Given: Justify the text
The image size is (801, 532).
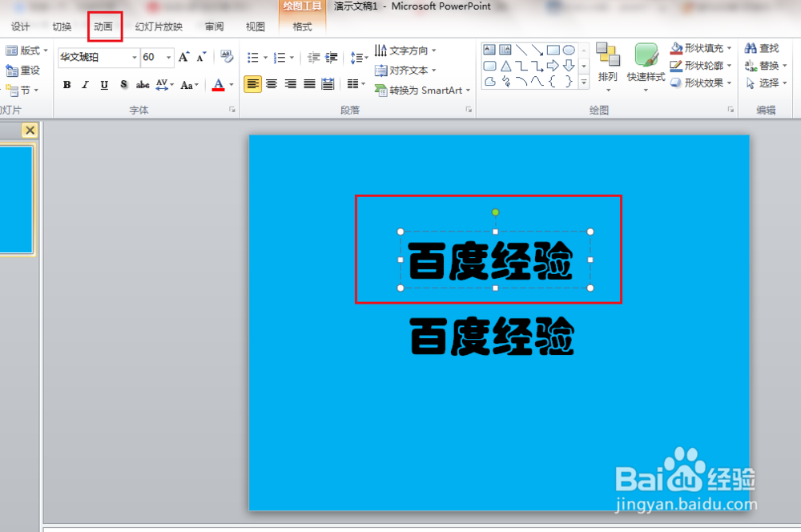Looking at the screenshot, I should coord(309,84).
